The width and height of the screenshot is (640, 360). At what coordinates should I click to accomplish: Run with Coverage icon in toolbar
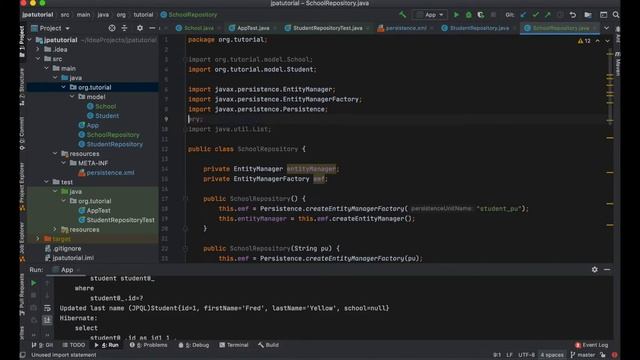coord(481,15)
